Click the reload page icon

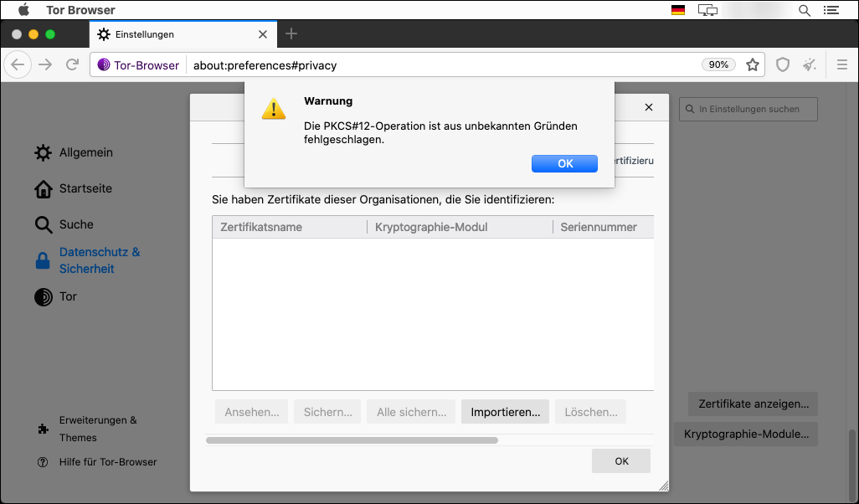coord(73,65)
